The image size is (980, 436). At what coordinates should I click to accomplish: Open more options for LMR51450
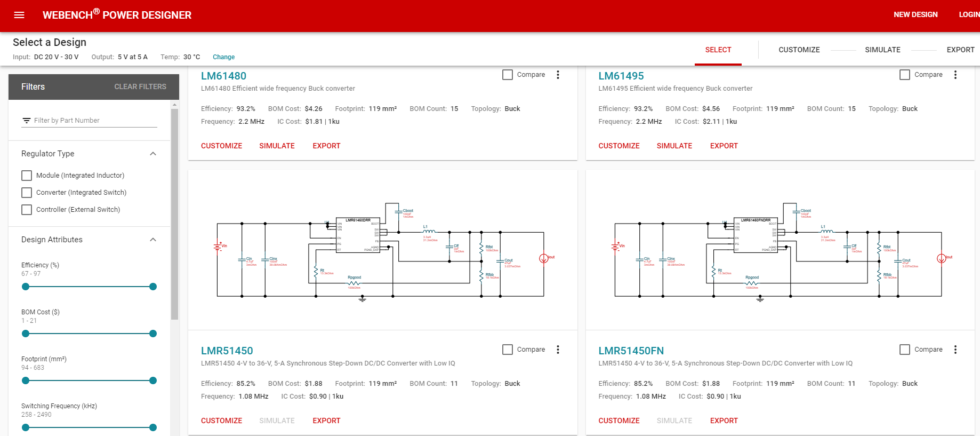point(558,350)
